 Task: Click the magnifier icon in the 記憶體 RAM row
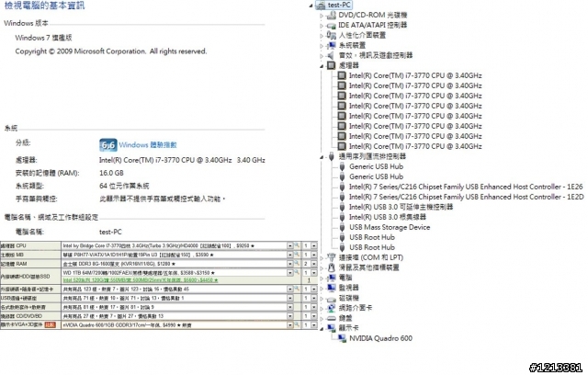click(x=297, y=263)
